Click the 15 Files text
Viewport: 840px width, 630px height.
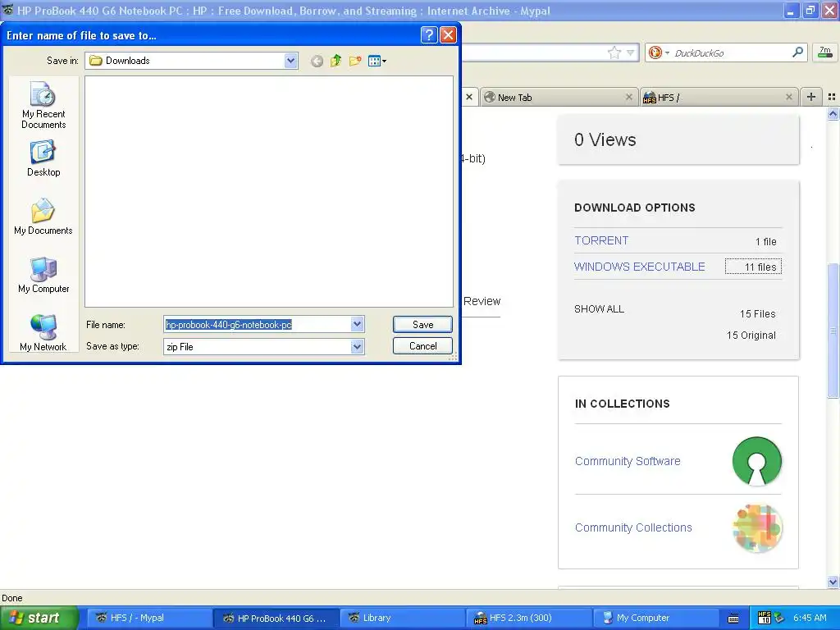[x=757, y=314]
